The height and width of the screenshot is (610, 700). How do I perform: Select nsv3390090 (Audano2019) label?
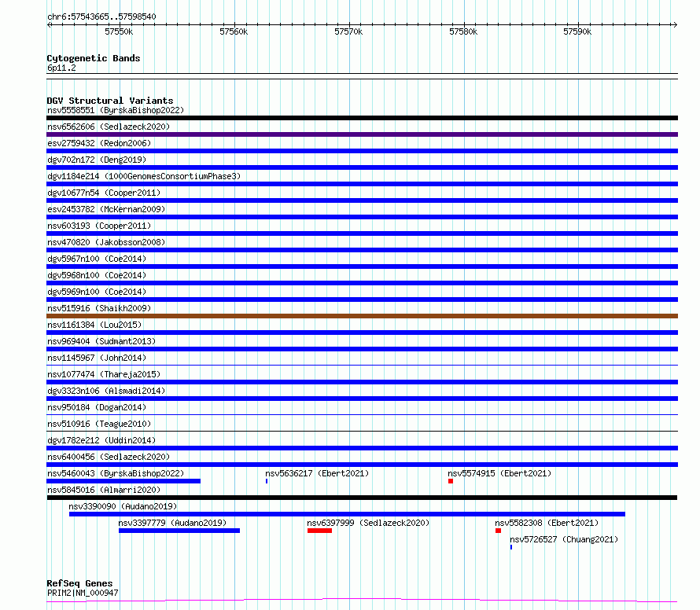123,506
